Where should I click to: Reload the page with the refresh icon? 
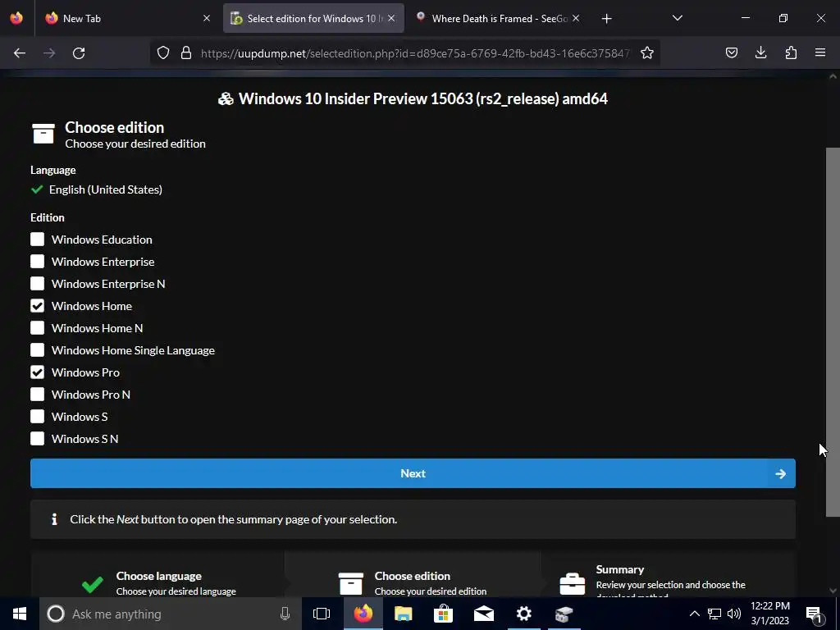(x=79, y=53)
